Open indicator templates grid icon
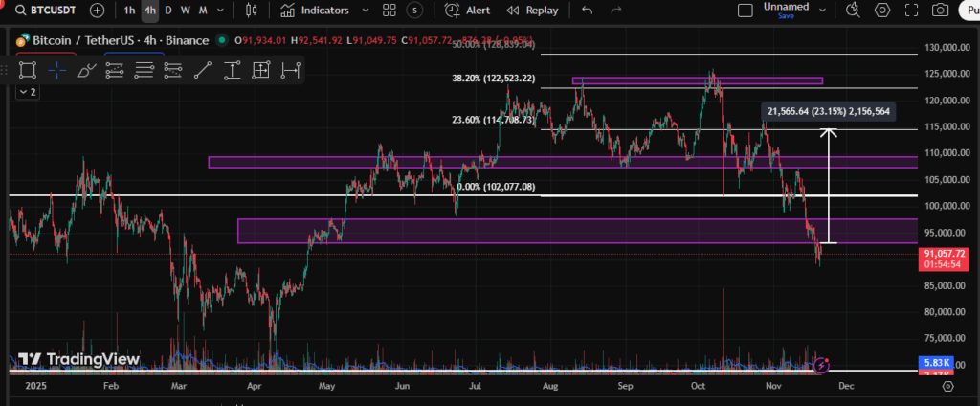Screen dimensions: 980x406 point(390,11)
